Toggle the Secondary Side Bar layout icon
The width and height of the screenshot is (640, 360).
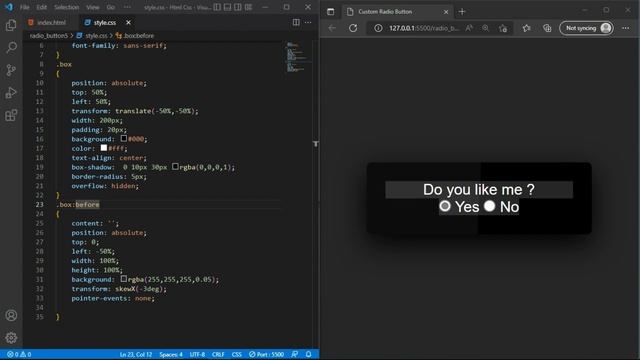pyautogui.click(x=238, y=7)
